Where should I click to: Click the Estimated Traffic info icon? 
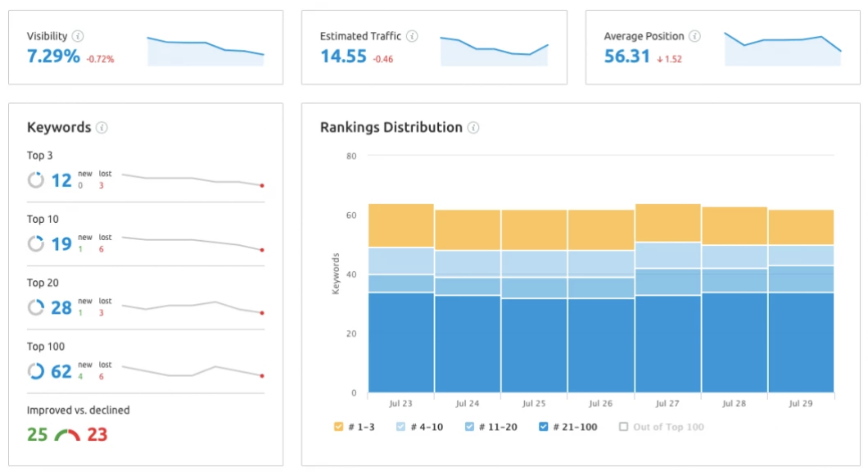[x=412, y=36]
